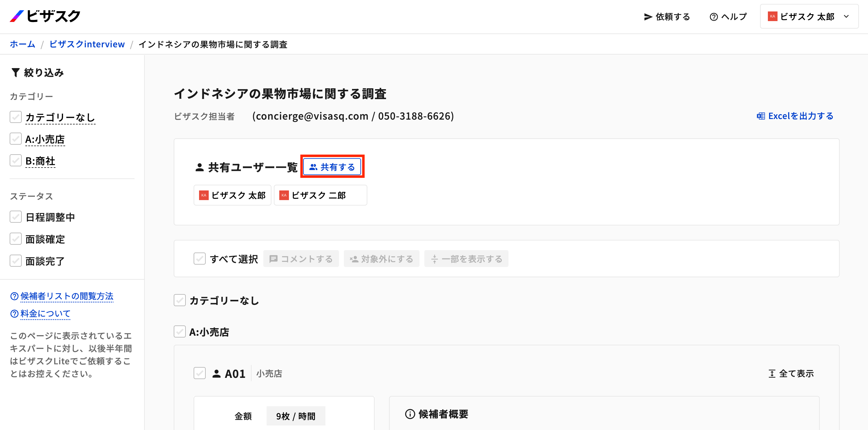Image resolution: width=868 pixels, height=430 pixels.
Task: Click the ヘルプ header link
Action: click(x=728, y=17)
